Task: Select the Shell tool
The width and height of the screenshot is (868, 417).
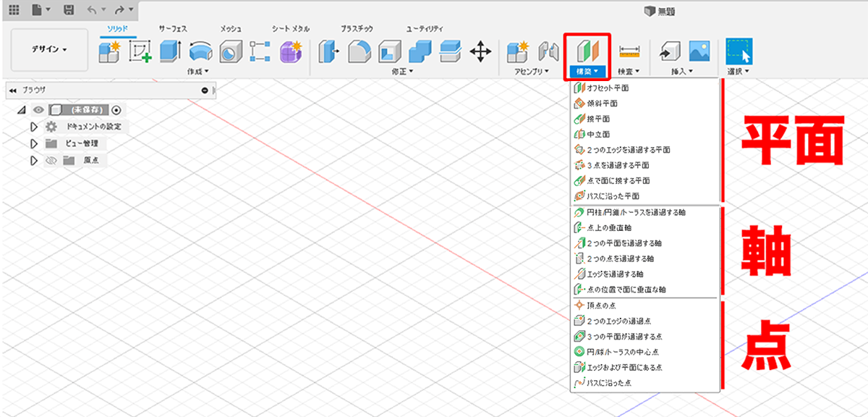Action: click(389, 51)
